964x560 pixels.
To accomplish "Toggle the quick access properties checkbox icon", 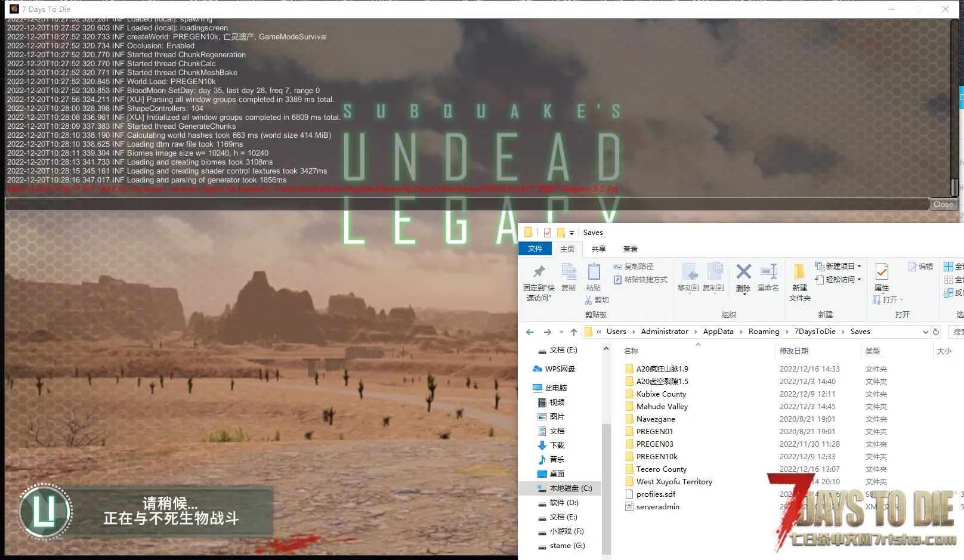I will [x=547, y=233].
